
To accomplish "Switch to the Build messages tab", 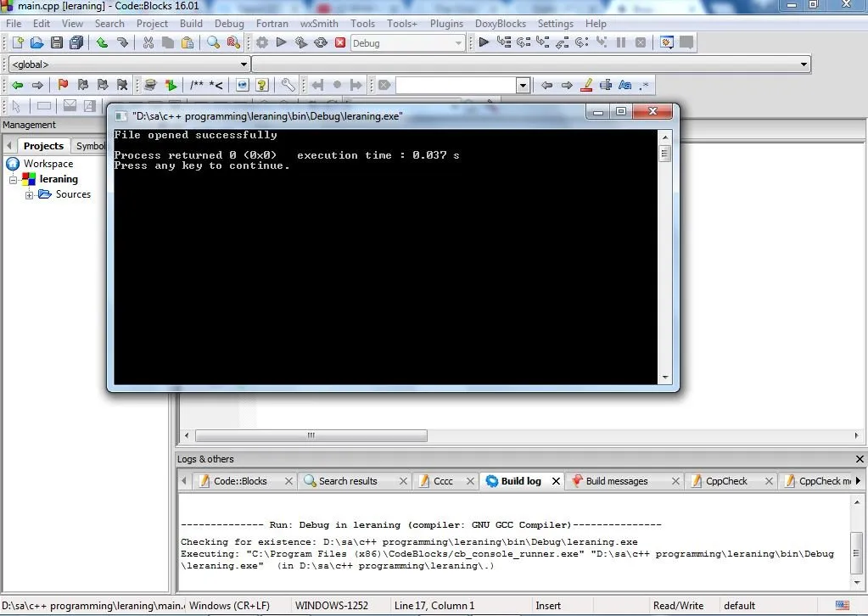I will click(617, 481).
